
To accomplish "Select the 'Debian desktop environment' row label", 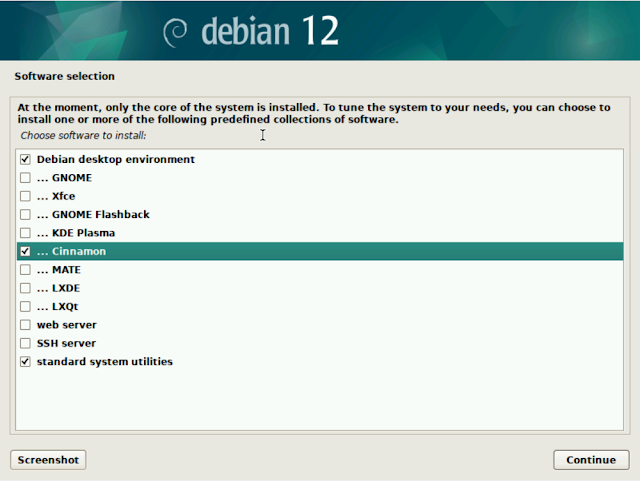I will coord(116,159).
